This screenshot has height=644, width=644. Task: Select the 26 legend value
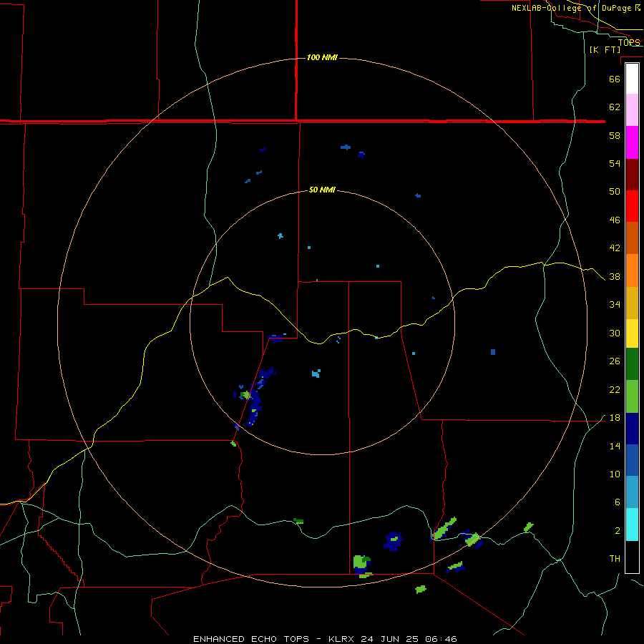pyautogui.click(x=615, y=361)
